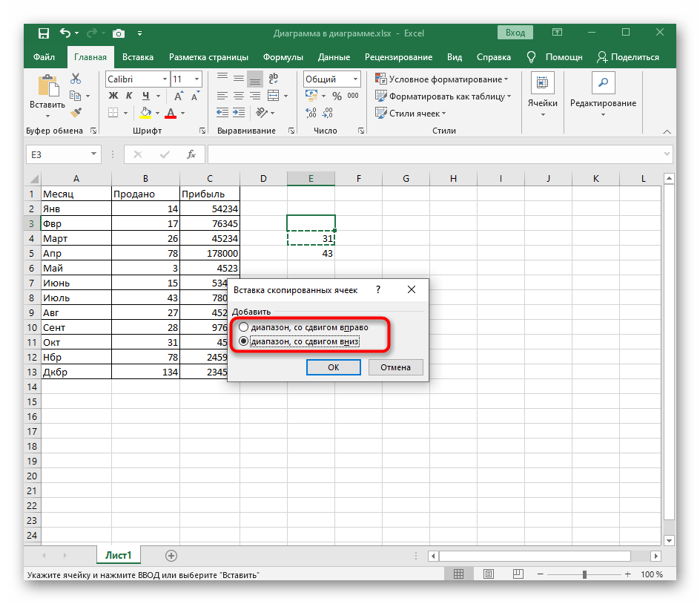This screenshot has width=700, height=604.
Task: Select the shift down radio option
Action: (x=244, y=341)
